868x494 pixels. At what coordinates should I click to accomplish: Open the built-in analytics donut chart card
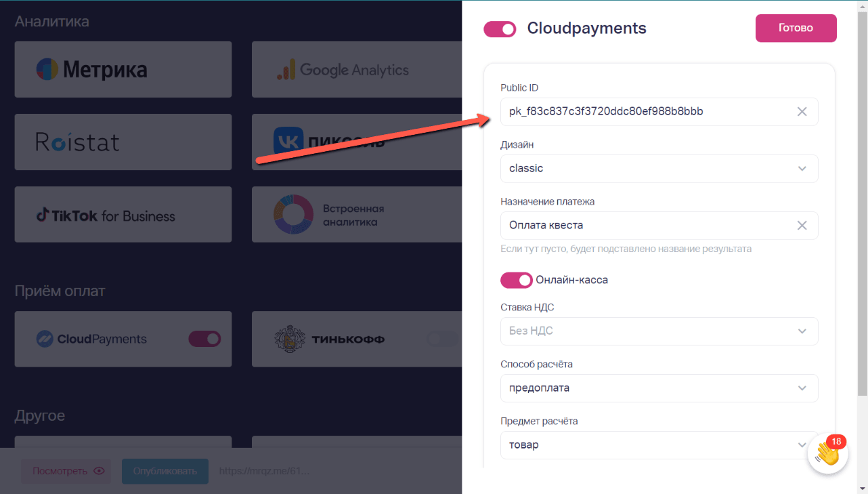point(357,214)
